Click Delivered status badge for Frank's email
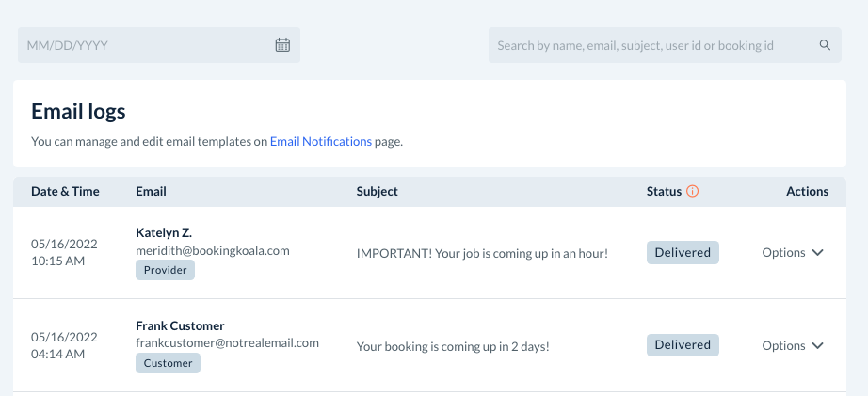The width and height of the screenshot is (868, 396). pyautogui.click(x=683, y=345)
